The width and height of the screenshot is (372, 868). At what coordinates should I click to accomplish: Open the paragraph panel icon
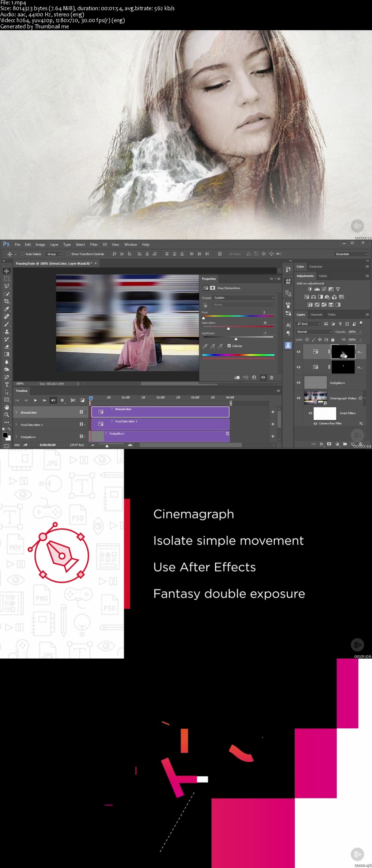[288, 333]
